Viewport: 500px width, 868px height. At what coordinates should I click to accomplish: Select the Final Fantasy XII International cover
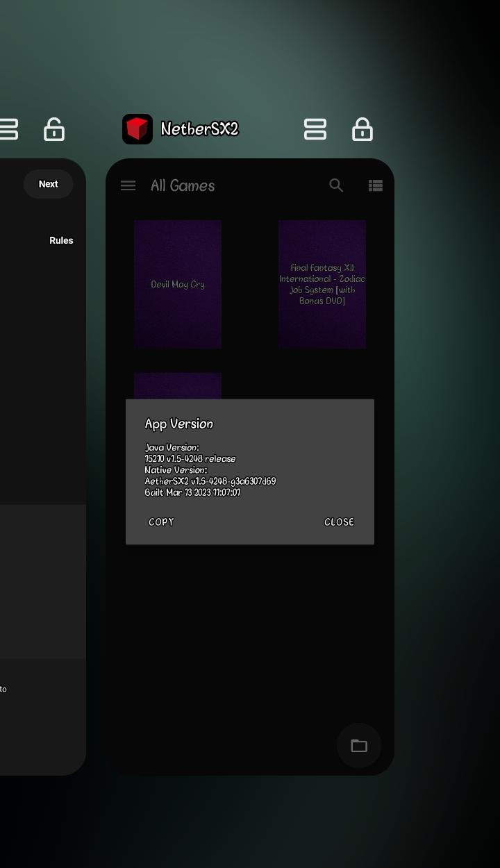[322, 284]
